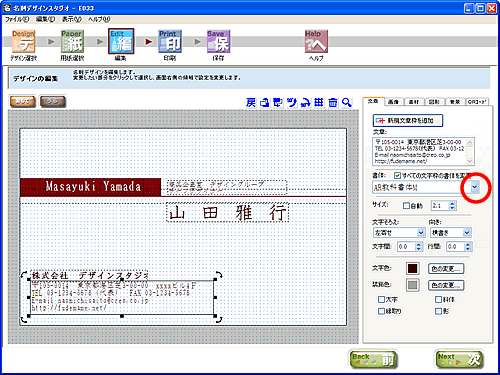Viewport: 500px width, 375px height.
Task: Switch to the 文章 tab
Action: (x=373, y=101)
